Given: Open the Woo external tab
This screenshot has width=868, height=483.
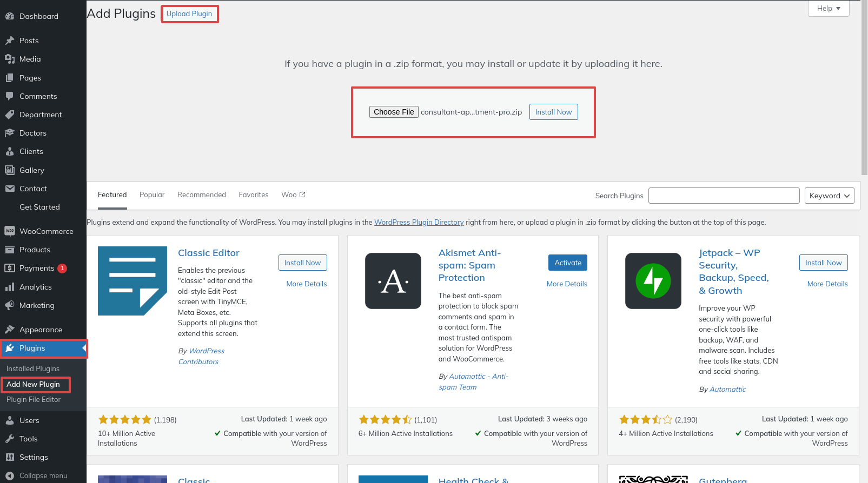Looking at the screenshot, I should click(293, 195).
